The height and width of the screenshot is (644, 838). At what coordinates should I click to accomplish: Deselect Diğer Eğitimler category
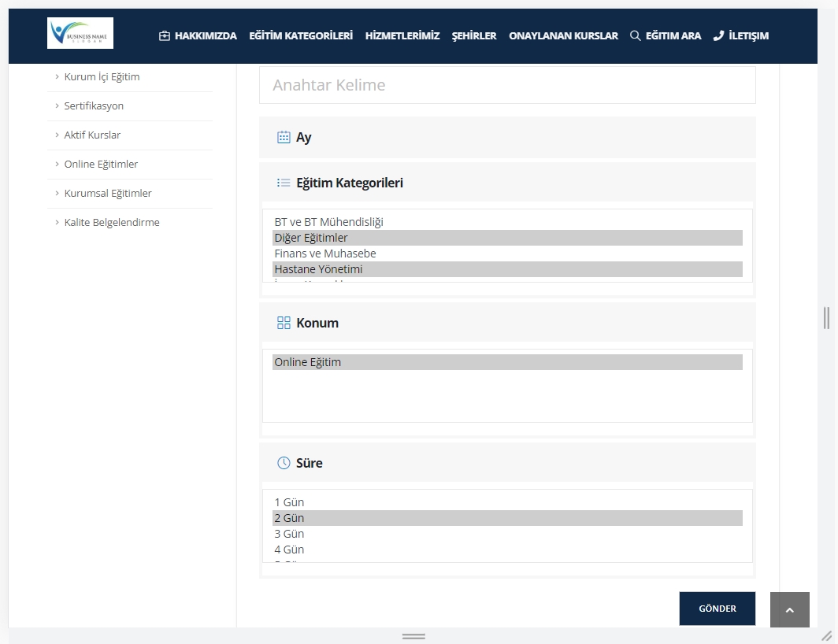[x=507, y=238]
